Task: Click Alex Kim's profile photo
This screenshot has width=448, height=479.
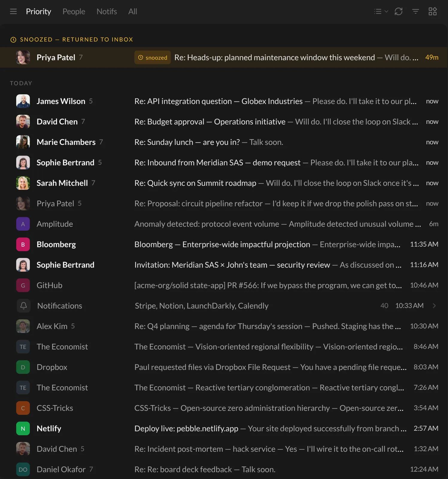Action: point(23,326)
